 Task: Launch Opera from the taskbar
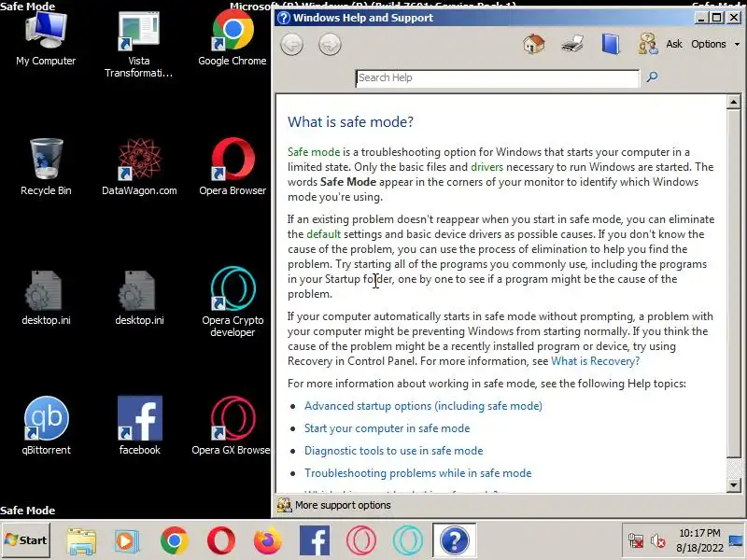(x=221, y=541)
